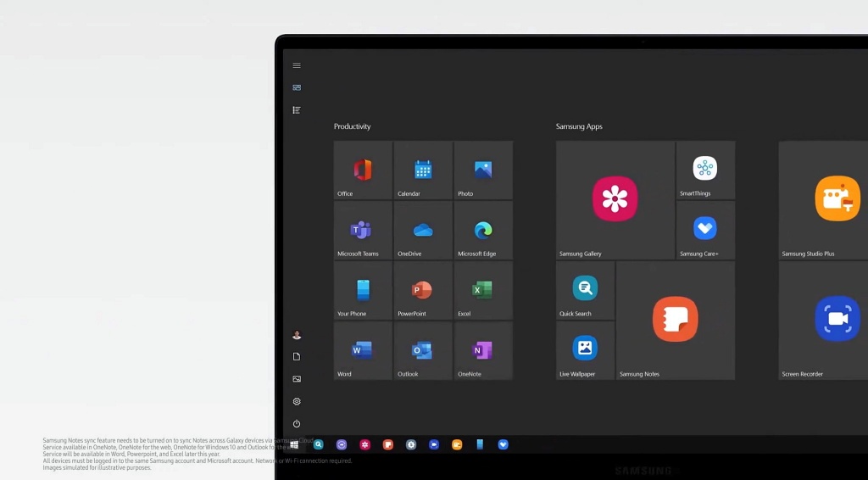The height and width of the screenshot is (480, 868).
Task: Click Screen Recorder icon in the taskbar
Action: [434, 444]
